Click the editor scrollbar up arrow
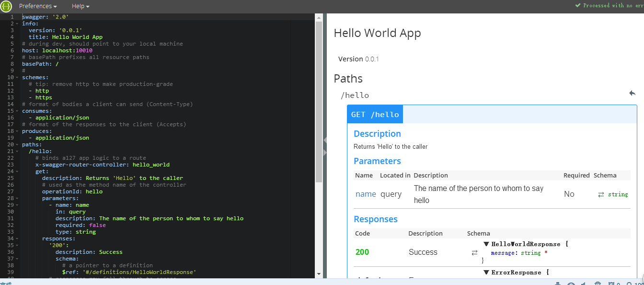 click(319, 17)
